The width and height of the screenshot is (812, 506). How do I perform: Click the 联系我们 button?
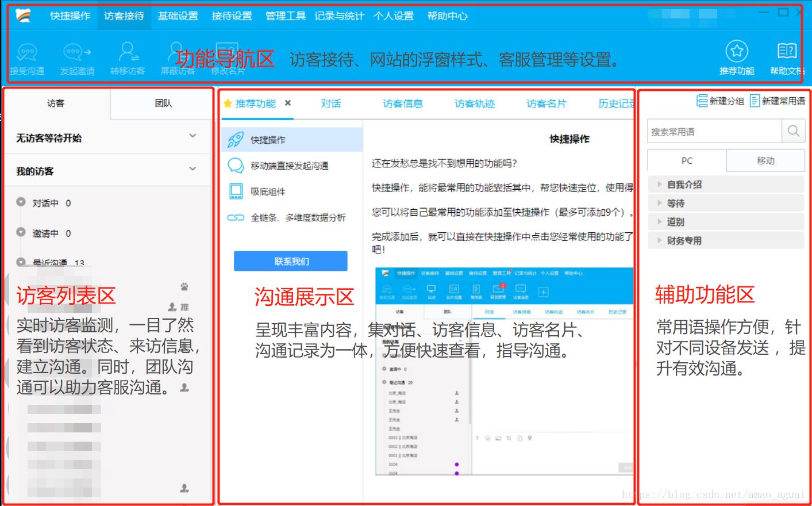(291, 261)
